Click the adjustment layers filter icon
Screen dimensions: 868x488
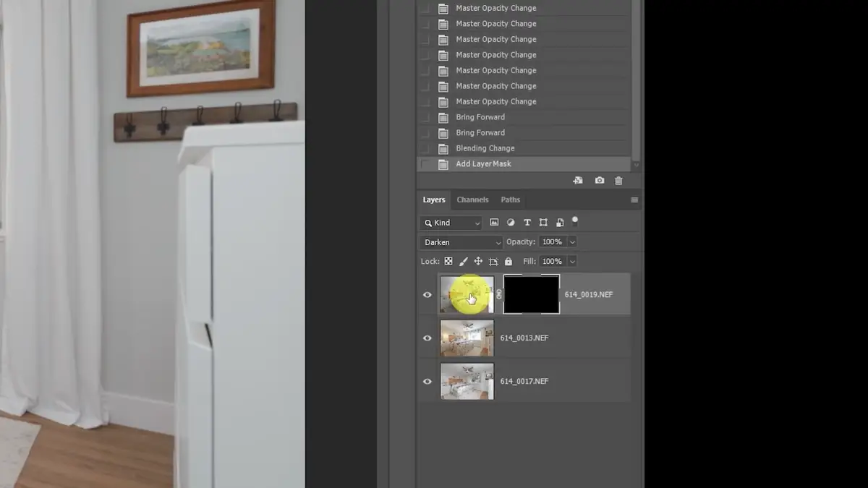(511, 222)
